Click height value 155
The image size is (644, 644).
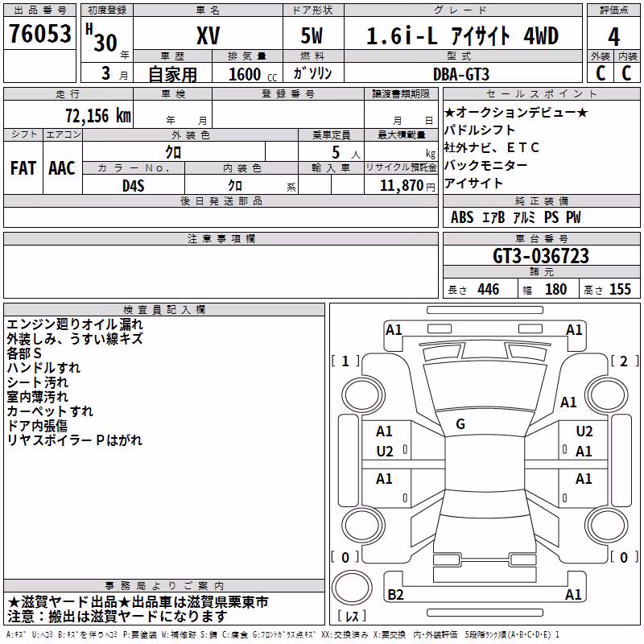click(x=620, y=289)
